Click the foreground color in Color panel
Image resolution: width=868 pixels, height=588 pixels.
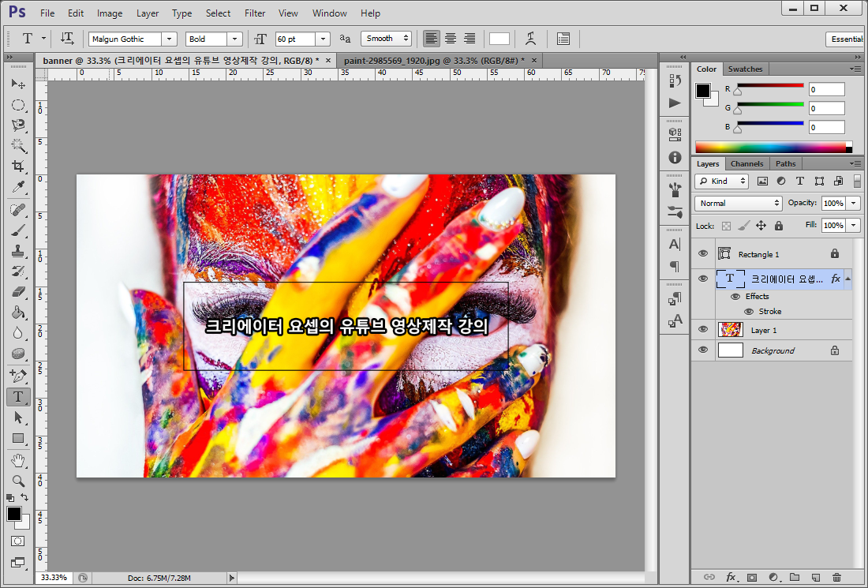tap(703, 91)
